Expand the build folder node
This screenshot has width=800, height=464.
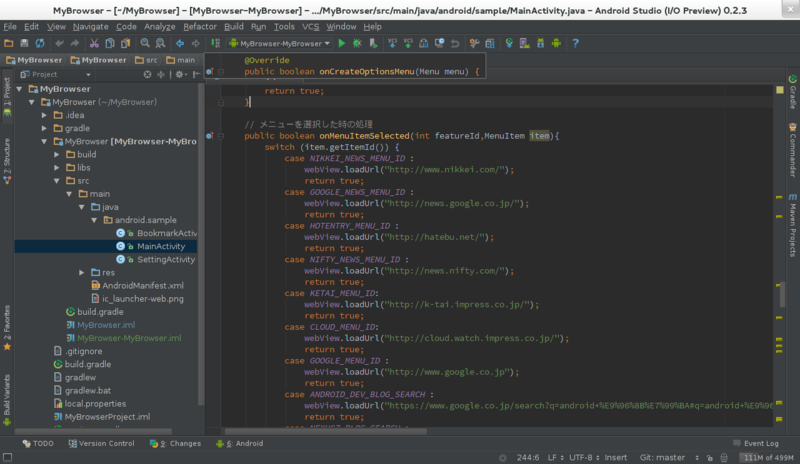coord(57,155)
